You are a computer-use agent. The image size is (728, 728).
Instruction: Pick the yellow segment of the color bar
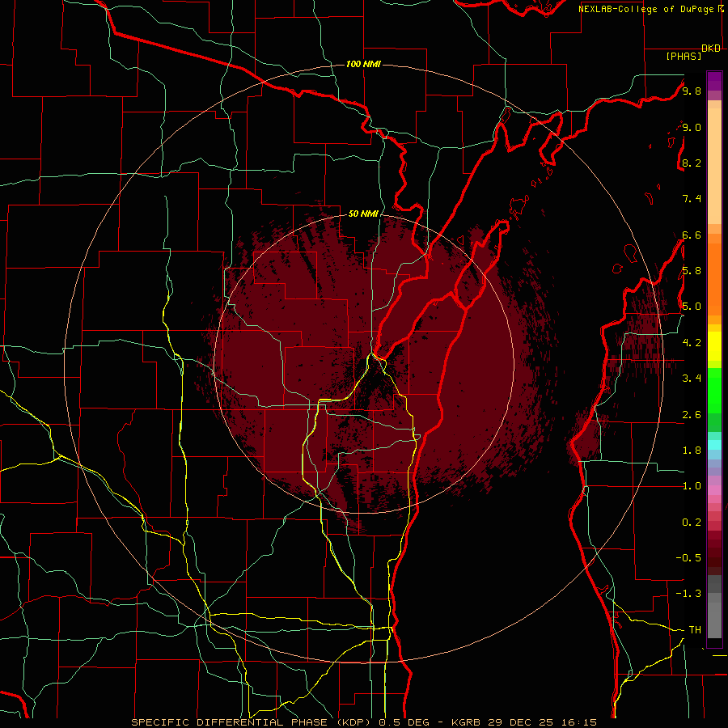coord(714,346)
